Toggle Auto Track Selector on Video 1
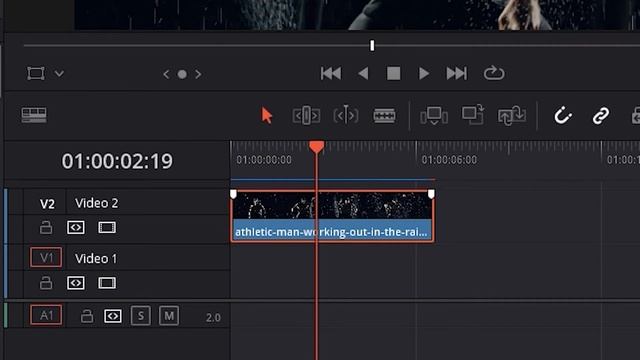This screenshot has width=640, height=360. click(x=76, y=283)
